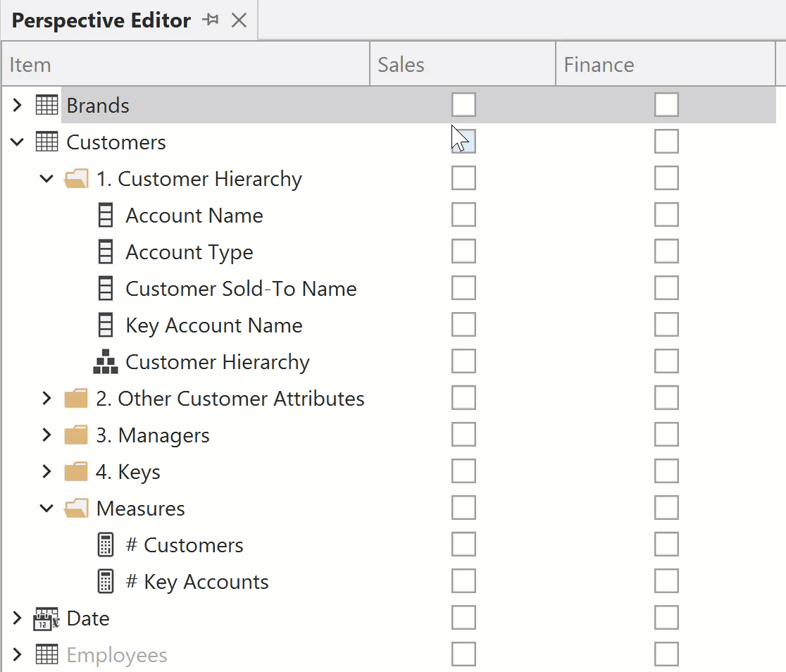Click the table icon next to Brands
786x672 pixels.
coord(46,104)
